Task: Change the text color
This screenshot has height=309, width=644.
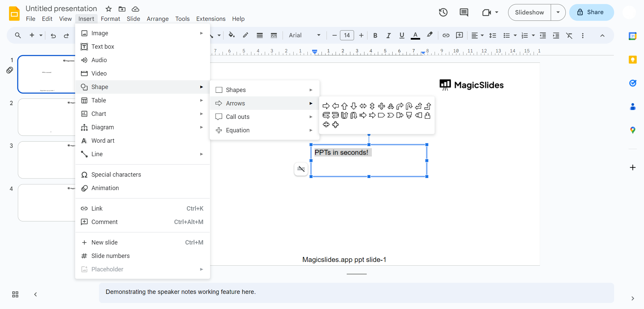Action: tap(415, 35)
